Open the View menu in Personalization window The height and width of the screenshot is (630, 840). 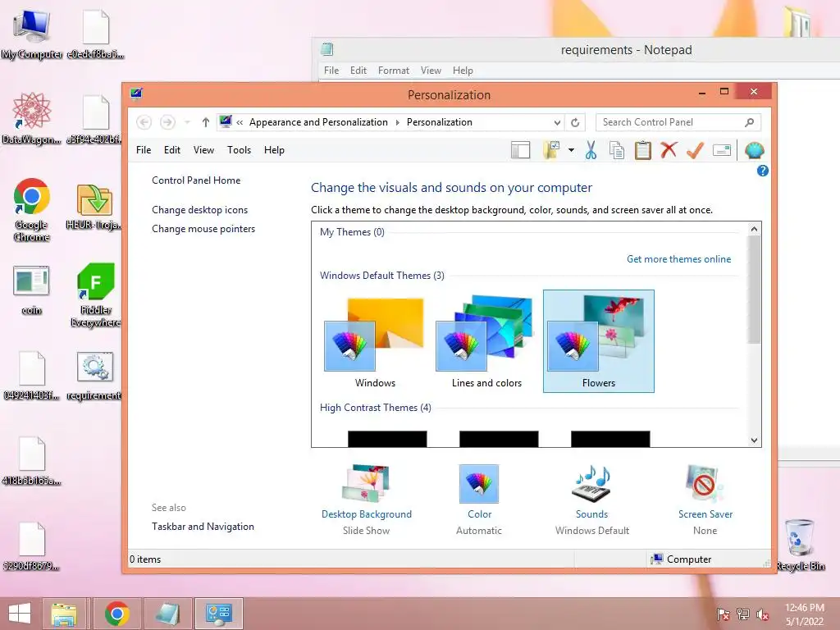203,150
